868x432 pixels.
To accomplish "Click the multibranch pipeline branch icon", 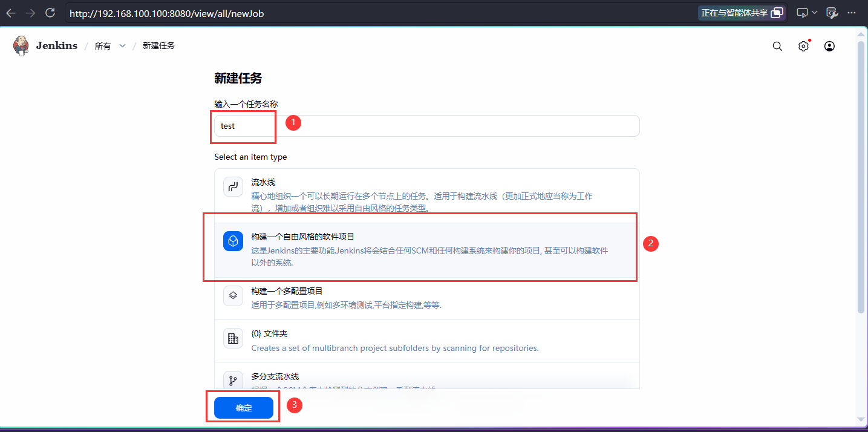I will pos(233,381).
